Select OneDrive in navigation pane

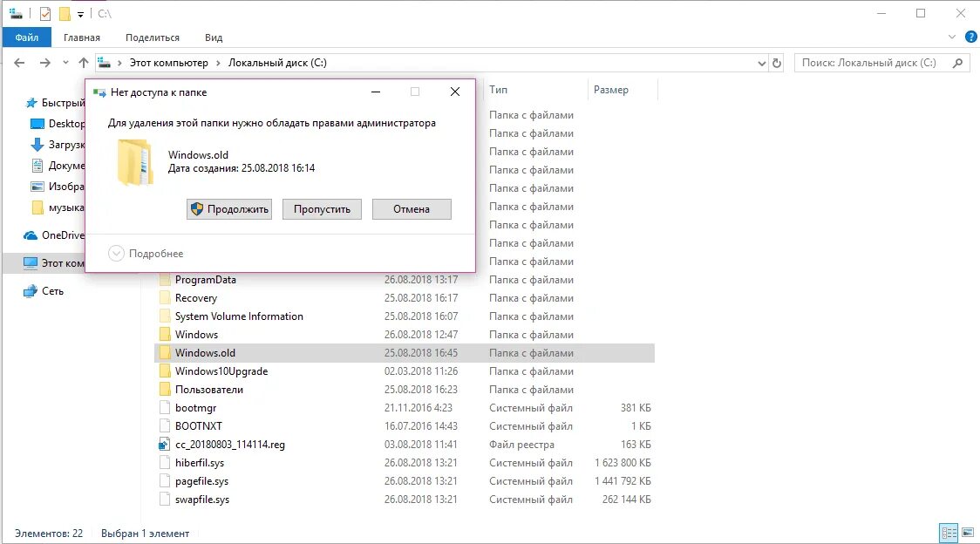point(54,235)
